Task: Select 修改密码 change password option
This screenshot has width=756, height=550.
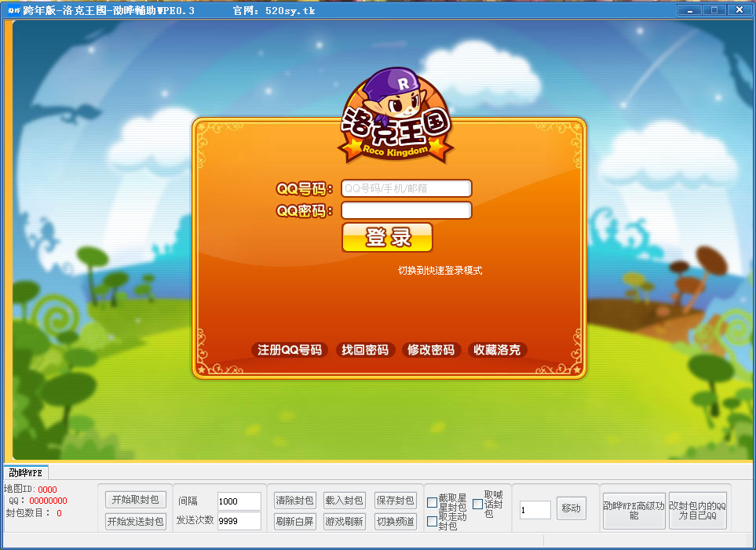Action: pyautogui.click(x=430, y=350)
